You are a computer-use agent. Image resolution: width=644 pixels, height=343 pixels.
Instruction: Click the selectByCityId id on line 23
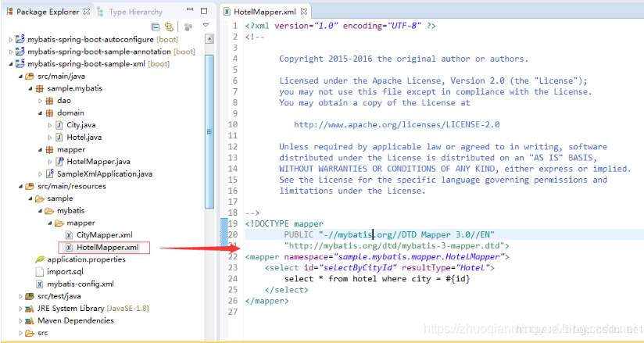pos(360,268)
